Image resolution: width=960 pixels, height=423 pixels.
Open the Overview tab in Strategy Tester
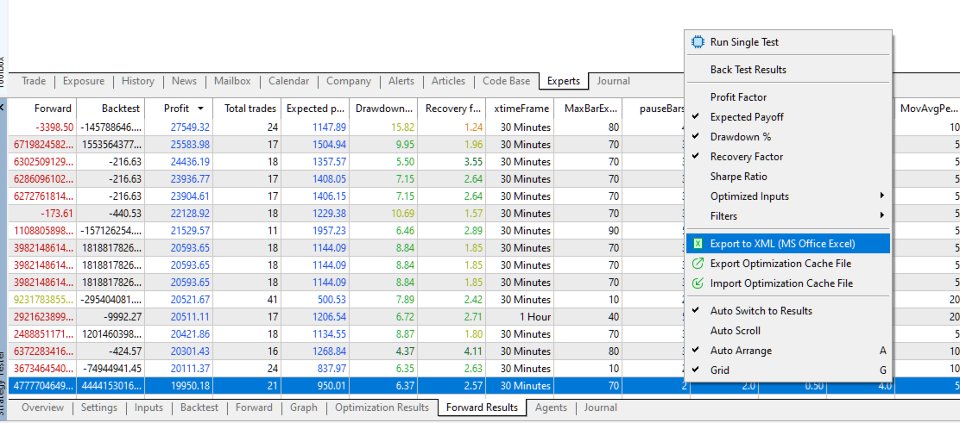[x=42, y=408]
